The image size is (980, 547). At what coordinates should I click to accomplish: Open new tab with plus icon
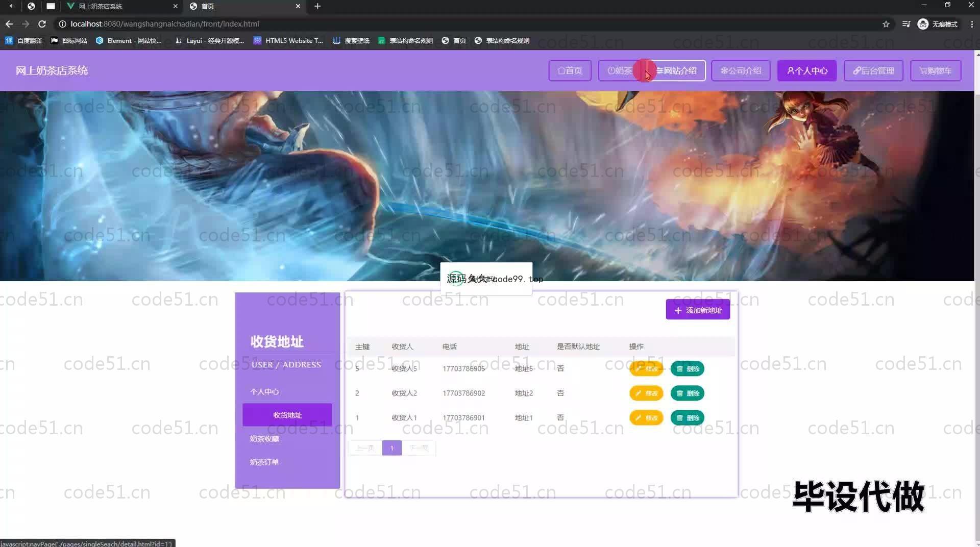click(317, 6)
